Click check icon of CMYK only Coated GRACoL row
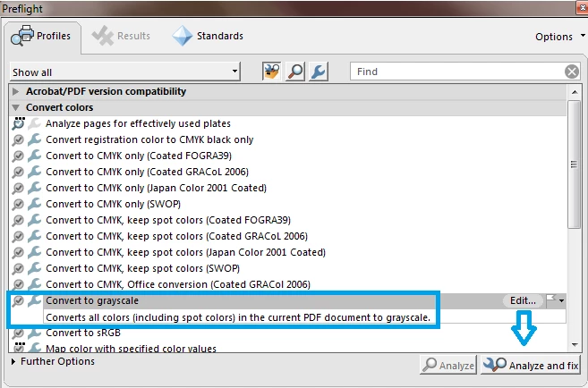The width and height of the screenshot is (588, 388). tap(18, 172)
